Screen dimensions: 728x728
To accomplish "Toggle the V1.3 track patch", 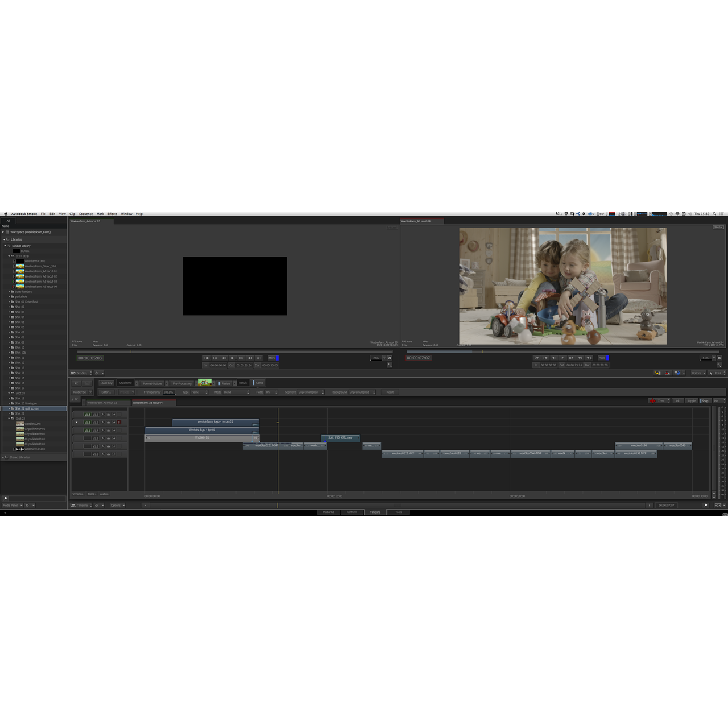I will click(x=87, y=415).
